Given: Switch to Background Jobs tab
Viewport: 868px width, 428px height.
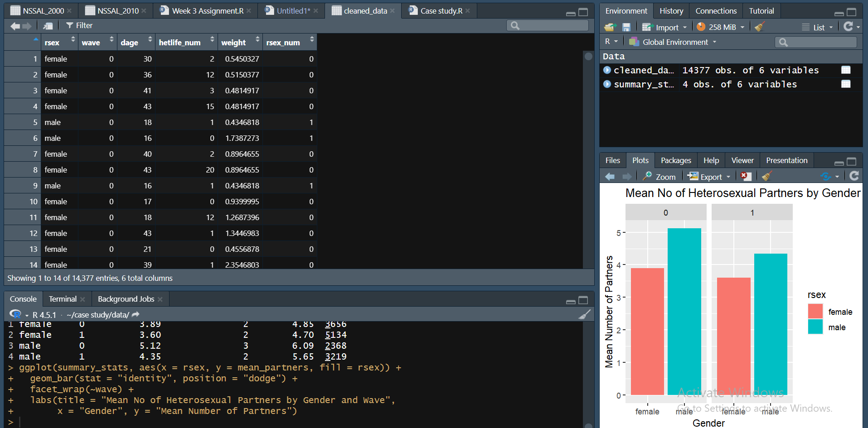Looking at the screenshot, I should [x=126, y=299].
